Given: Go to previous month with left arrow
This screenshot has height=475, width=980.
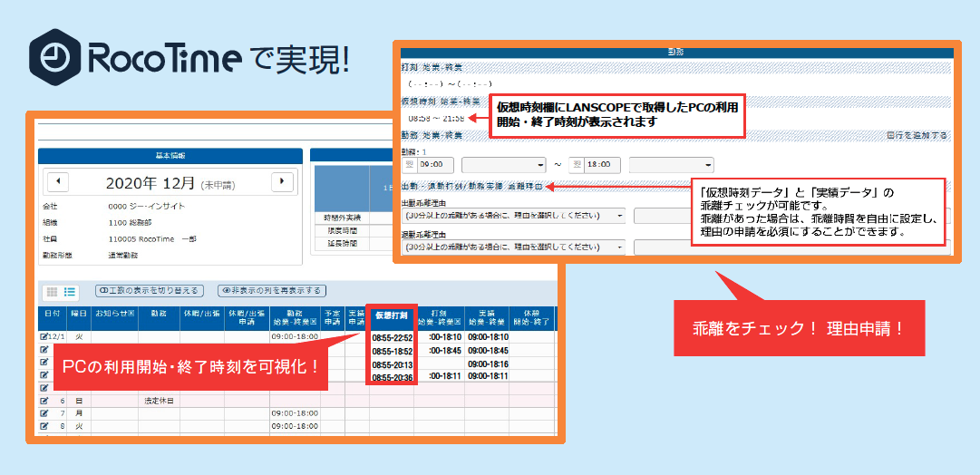Looking at the screenshot, I should tap(58, 181).
